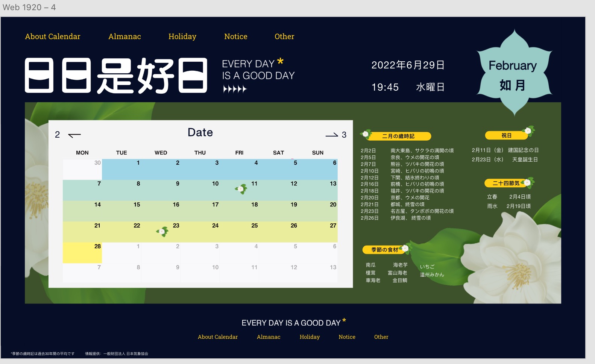Go to Notice in the footer links

click(x=347, y=337)
